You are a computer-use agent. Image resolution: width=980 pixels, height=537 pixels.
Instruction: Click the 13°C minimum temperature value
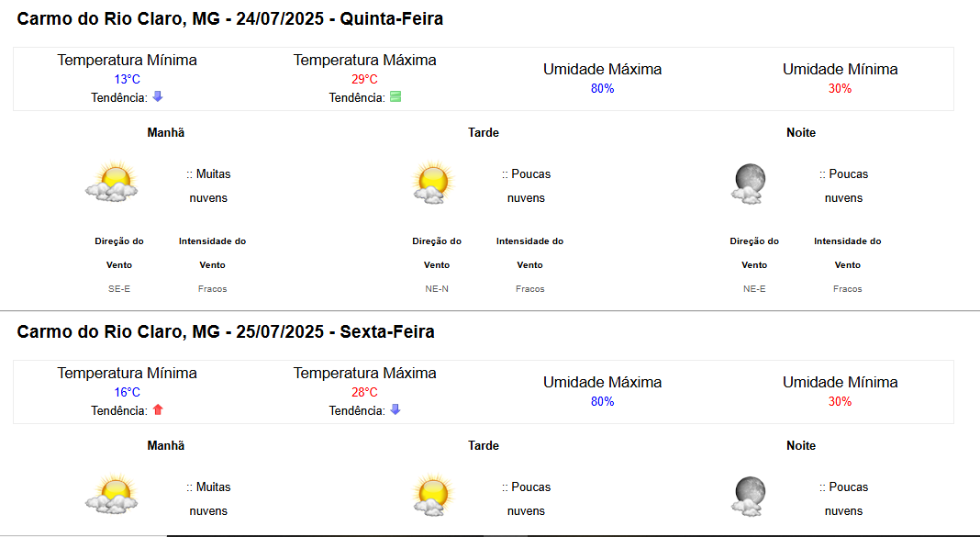[127, 79]
